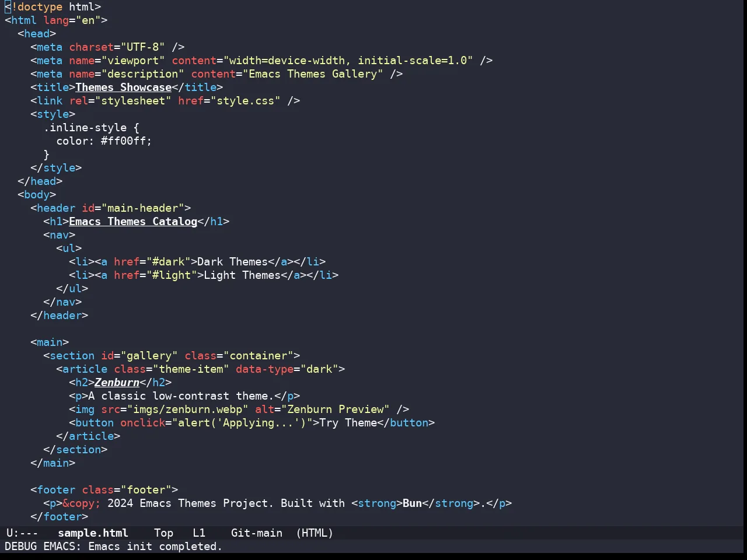
Task: Click the "2024 Emacs Themes Project." footer text
Action: tap(191, 503)
